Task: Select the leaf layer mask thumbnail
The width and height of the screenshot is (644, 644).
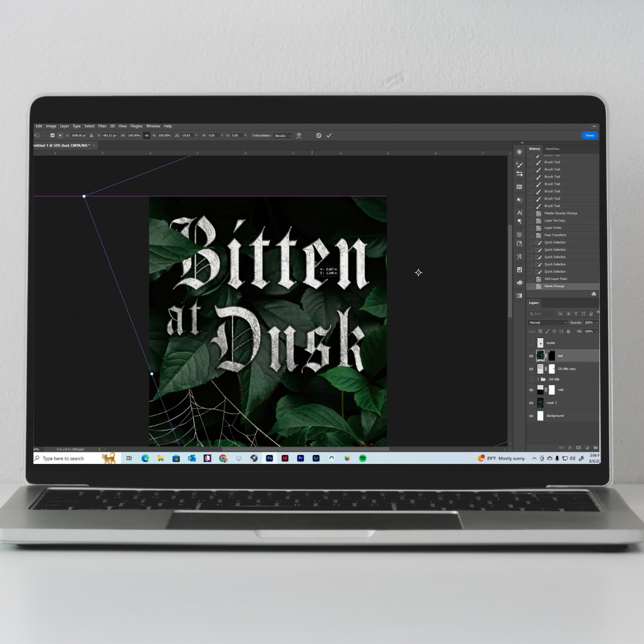Action: (552, 355)
